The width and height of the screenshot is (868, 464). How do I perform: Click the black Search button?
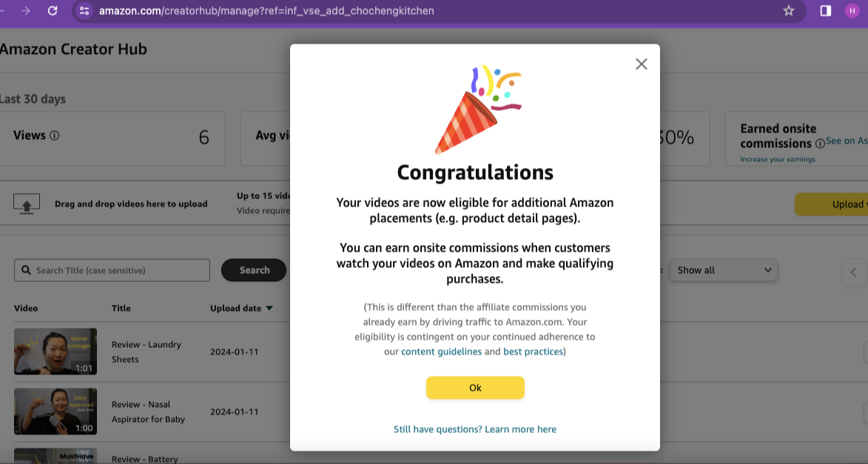coord(254,270)
